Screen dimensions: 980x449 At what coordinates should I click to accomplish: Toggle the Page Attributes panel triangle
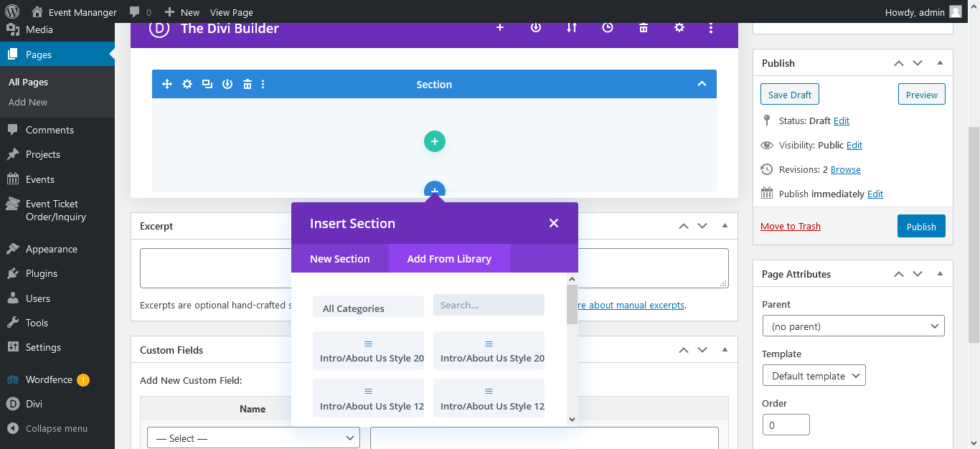point(940,274)
